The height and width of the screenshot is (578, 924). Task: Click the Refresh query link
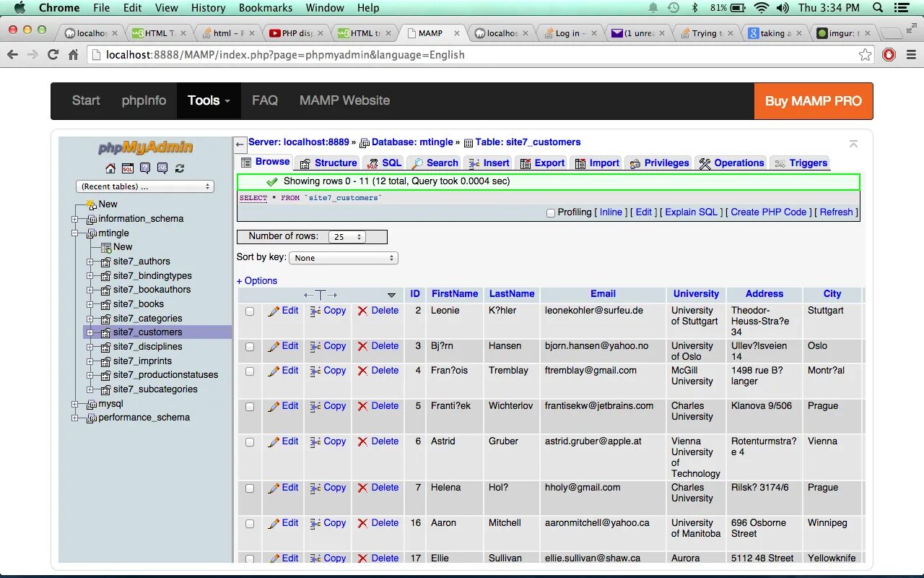[x=837, y=212]
